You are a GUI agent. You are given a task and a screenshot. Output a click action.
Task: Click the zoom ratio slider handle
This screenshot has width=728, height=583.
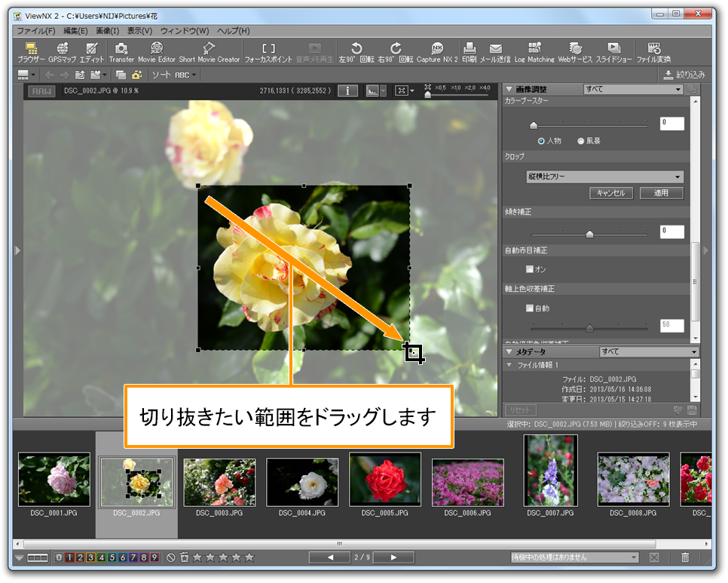point(427,95)
